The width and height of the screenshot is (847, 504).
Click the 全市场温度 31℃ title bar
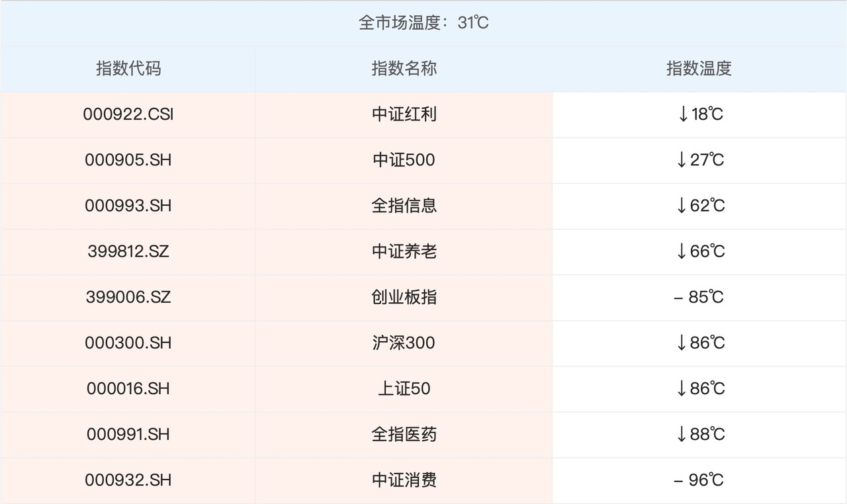pos(423,23)
